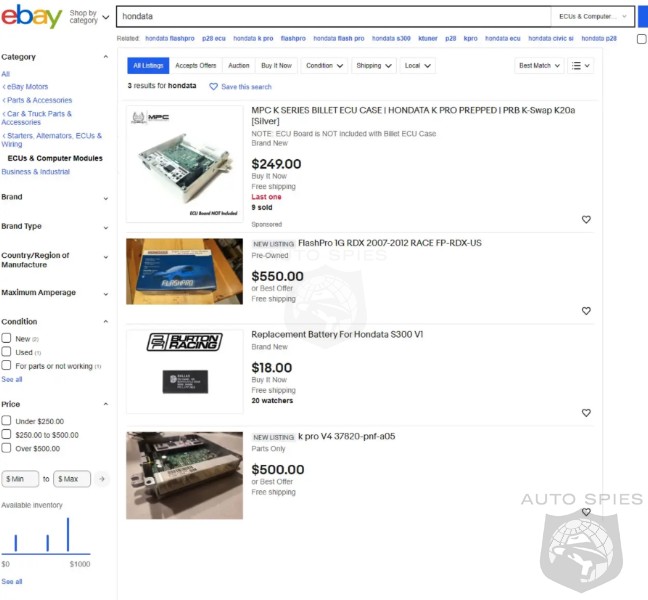
Task: Click the $ Max price input
Action: click(72, 479)
